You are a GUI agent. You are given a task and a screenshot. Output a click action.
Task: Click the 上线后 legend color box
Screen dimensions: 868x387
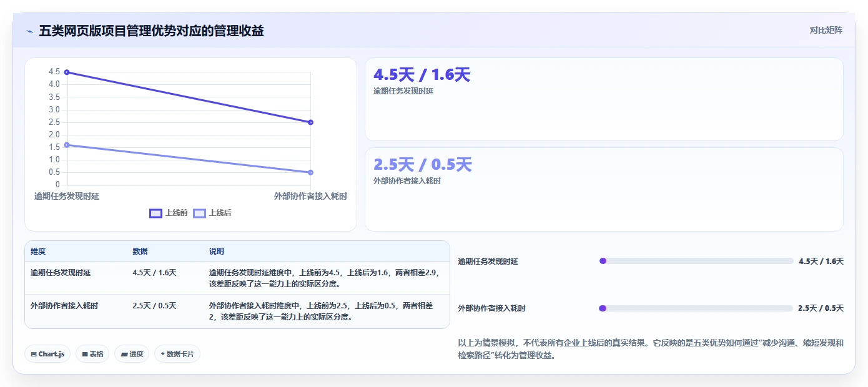point(199,213)
